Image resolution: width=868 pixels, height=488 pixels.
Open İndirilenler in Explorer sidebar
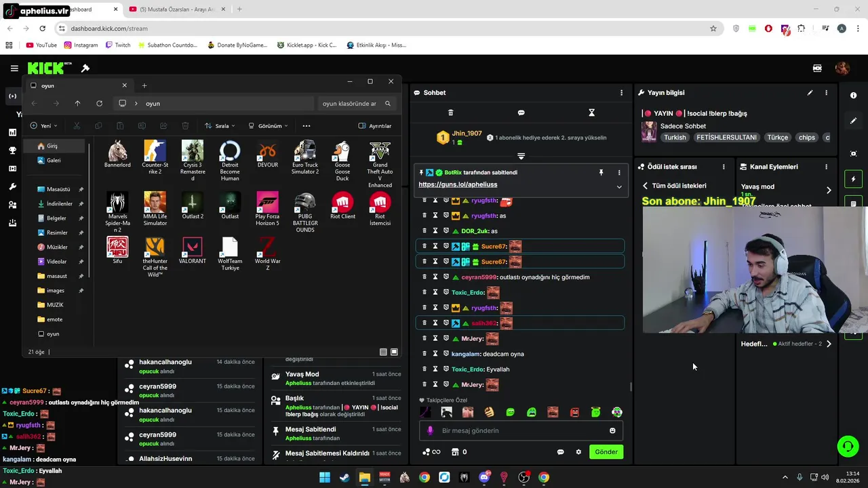(60, 204)
